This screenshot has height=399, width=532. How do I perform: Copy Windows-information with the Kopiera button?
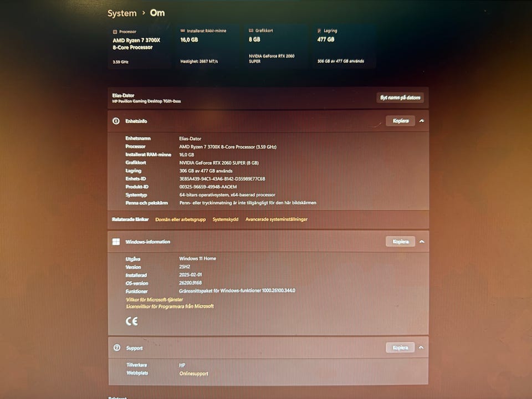[400, 242]
